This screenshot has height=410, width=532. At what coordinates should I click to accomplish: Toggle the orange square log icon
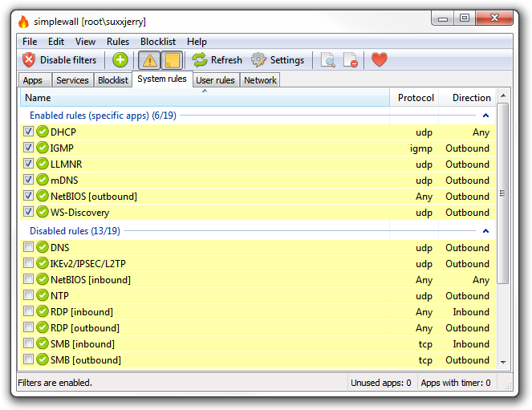[x=172, y=60]
